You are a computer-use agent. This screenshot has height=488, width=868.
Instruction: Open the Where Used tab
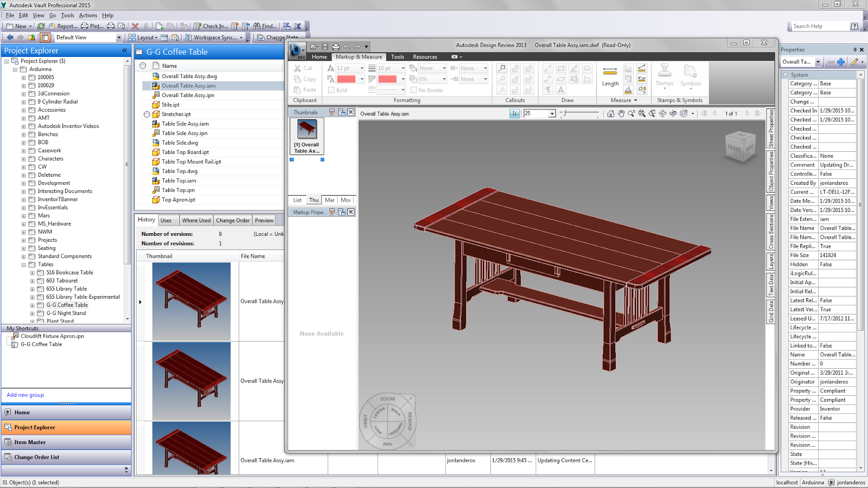[196, 220]
